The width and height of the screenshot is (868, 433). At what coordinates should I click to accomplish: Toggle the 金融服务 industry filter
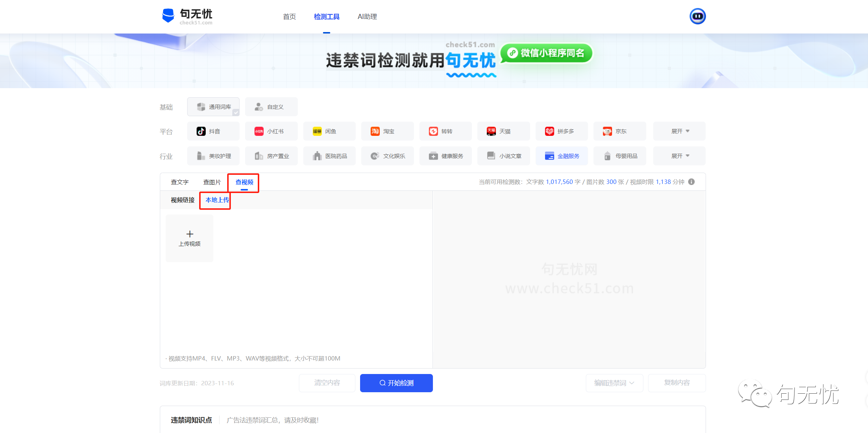(x=562, y=156)
